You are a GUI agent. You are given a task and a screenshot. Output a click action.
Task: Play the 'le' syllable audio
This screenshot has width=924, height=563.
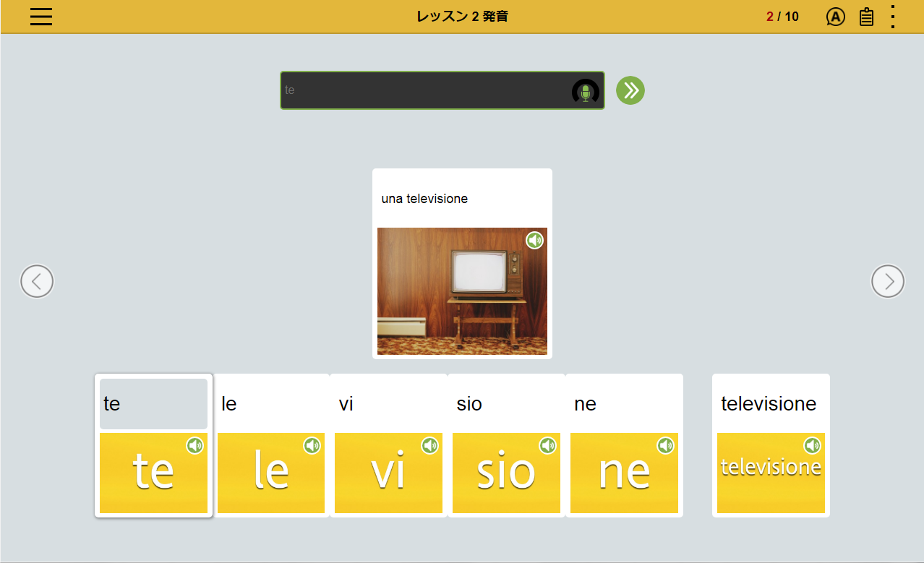click(312, 446)
